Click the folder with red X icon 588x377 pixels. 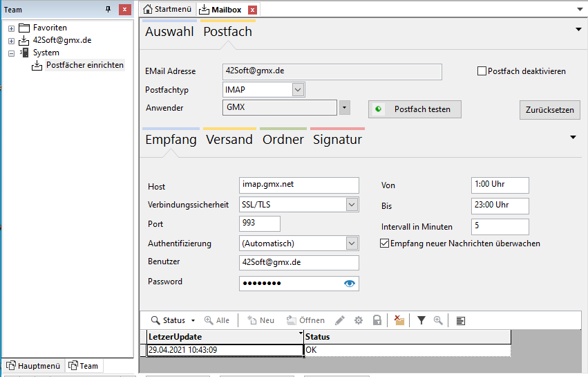pos(399,320)
